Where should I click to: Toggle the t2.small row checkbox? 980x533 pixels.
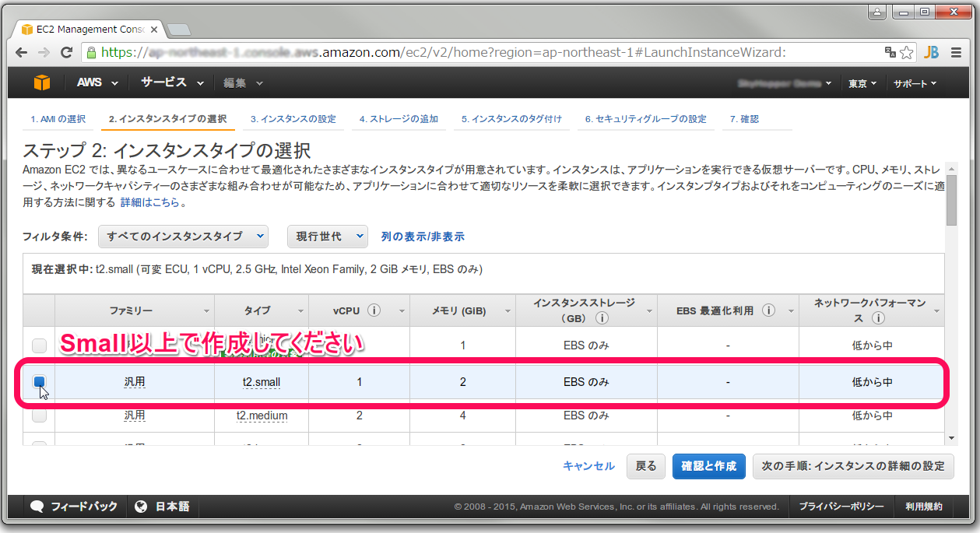(x=39, y=381)
